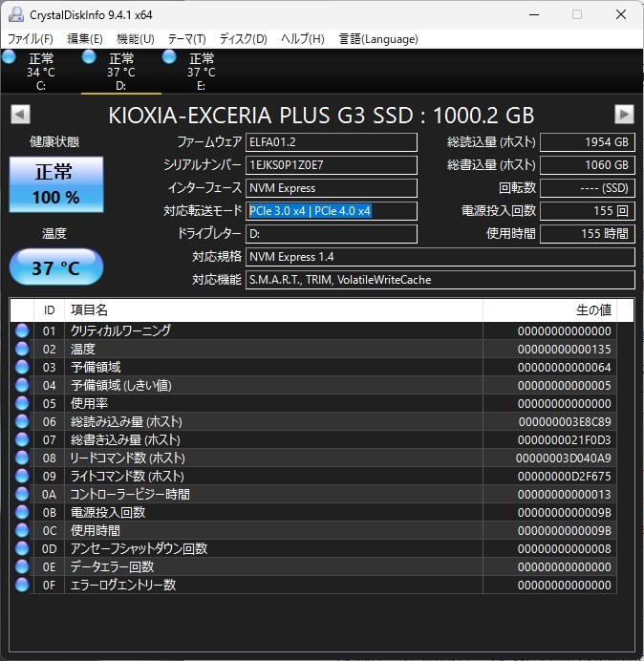Click the CrystalDiskInfo title bar app icon
The image size is (644, 661).
16,14
